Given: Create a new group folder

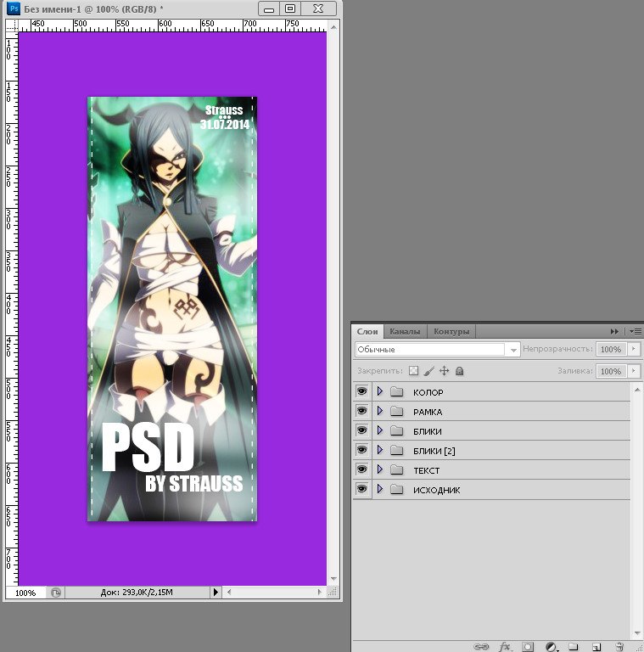Looking at the screenshot, I should 574,647.
